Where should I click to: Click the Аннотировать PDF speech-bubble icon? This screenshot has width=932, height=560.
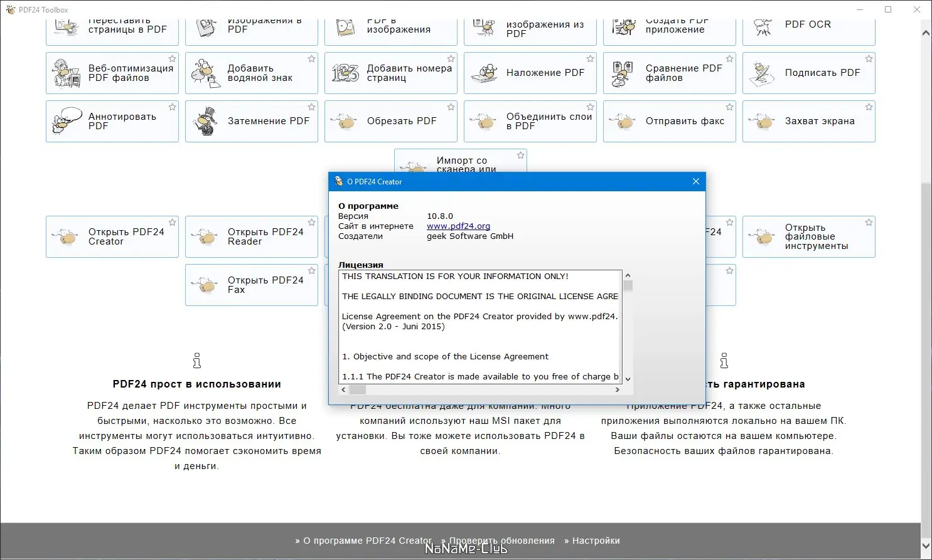[x=67, y=121]
